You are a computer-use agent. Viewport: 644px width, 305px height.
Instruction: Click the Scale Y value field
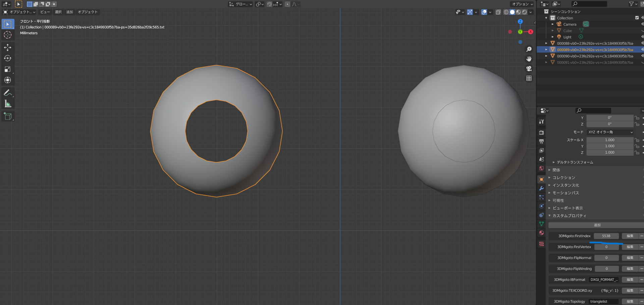pyautogui.click(x=610, y=146)
